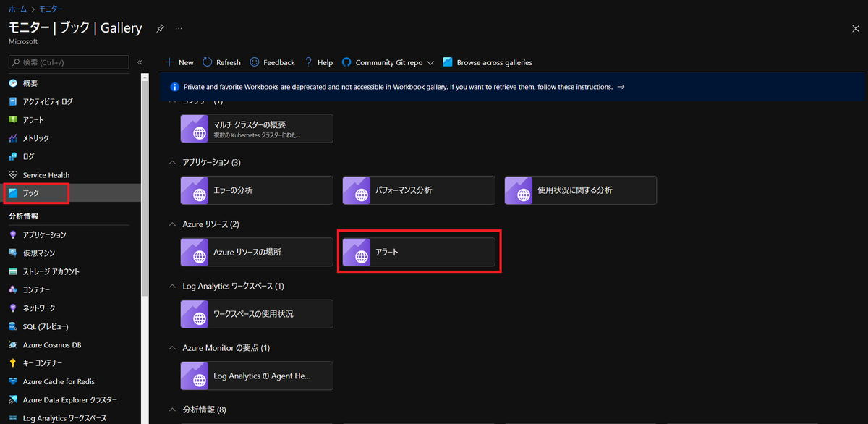This screenshot has height=424, width=868.
Task: Click the Help question mark icon
Action: click(x=308, y=62)
